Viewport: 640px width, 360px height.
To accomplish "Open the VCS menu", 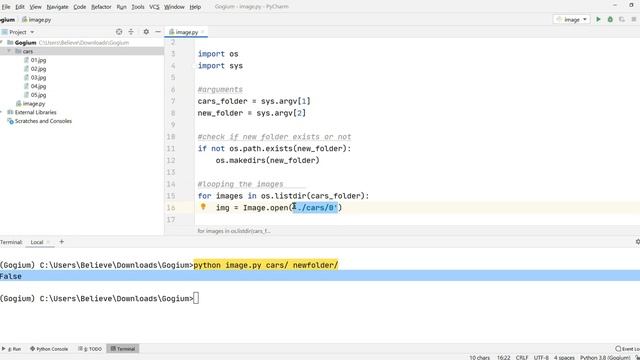I will point(154,7).
